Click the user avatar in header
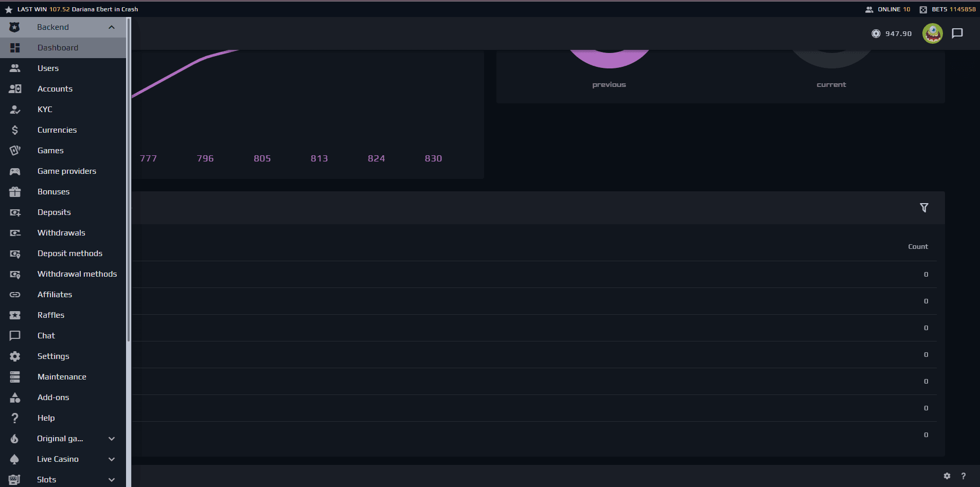This screenshot has width=980, height=487. click(x=932, y=33)
